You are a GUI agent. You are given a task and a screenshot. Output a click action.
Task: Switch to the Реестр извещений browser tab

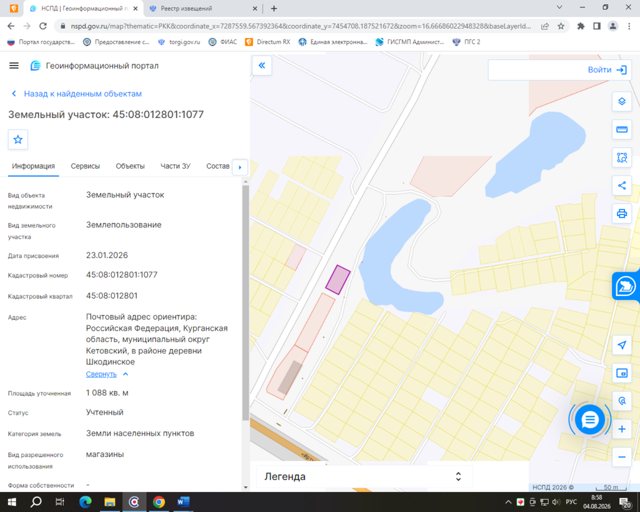coord(203,9)
